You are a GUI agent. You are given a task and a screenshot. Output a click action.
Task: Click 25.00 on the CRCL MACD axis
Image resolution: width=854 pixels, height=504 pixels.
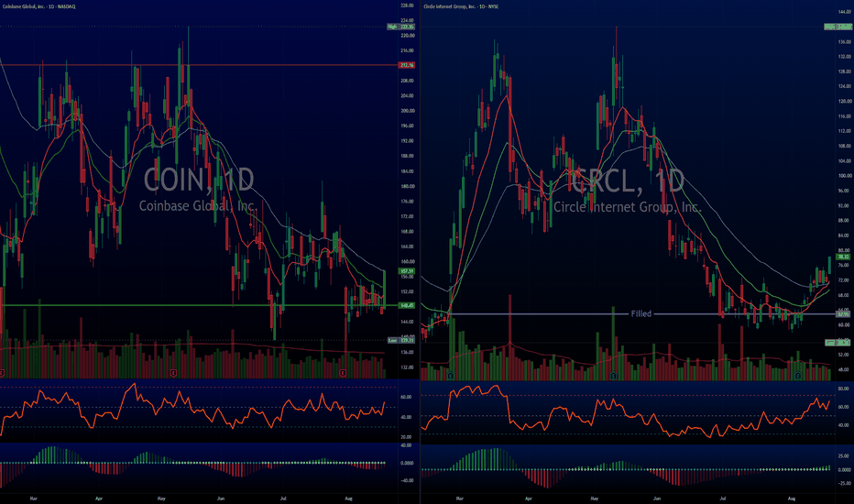[843, 456]
